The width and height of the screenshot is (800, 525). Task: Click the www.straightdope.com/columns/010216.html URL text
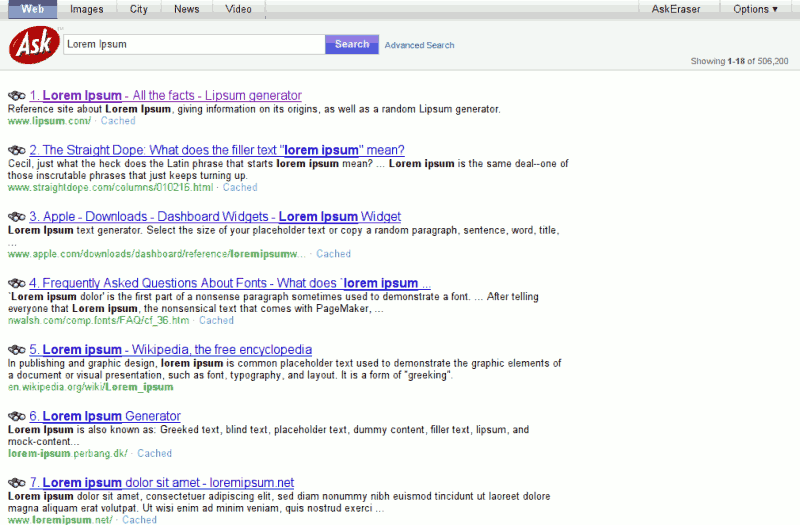tap(111, 187)
